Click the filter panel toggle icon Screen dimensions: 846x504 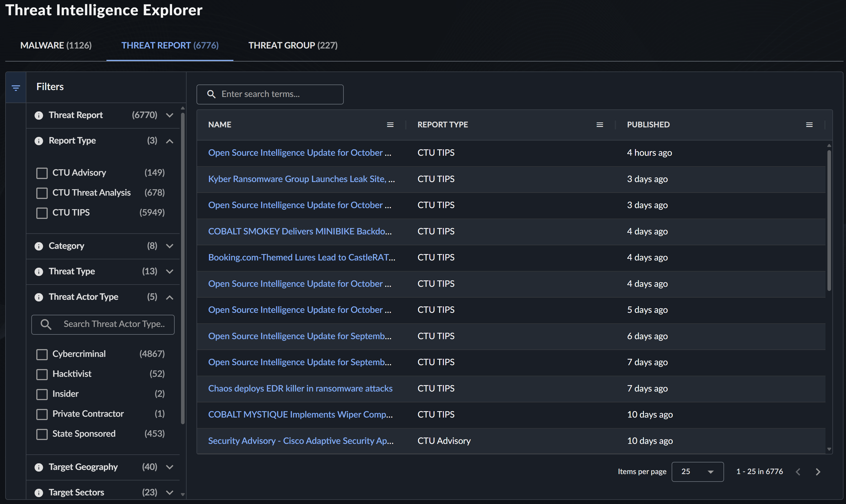pyautogui.click(x=16, y=88)
